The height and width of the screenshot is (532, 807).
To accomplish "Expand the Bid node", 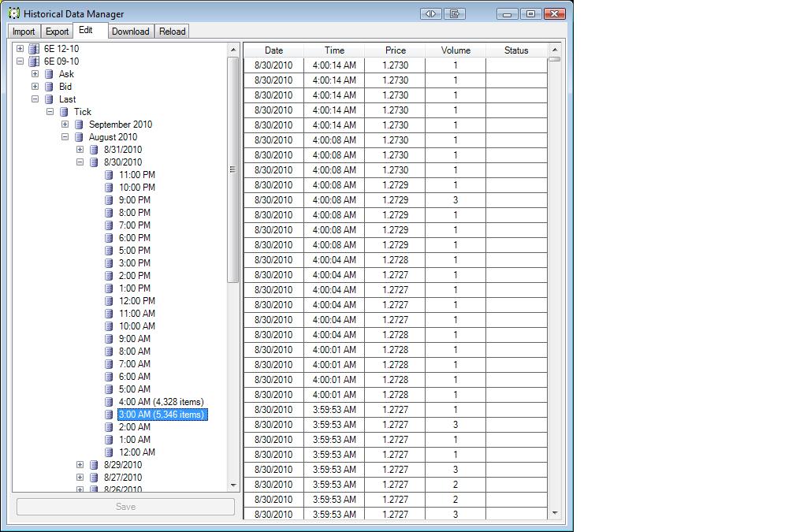I will 35,87.
